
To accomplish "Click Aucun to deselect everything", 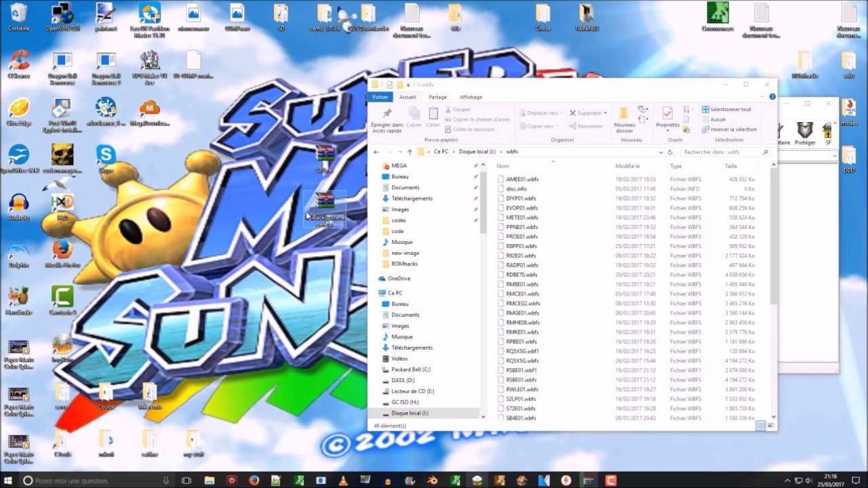I will 714,119.
